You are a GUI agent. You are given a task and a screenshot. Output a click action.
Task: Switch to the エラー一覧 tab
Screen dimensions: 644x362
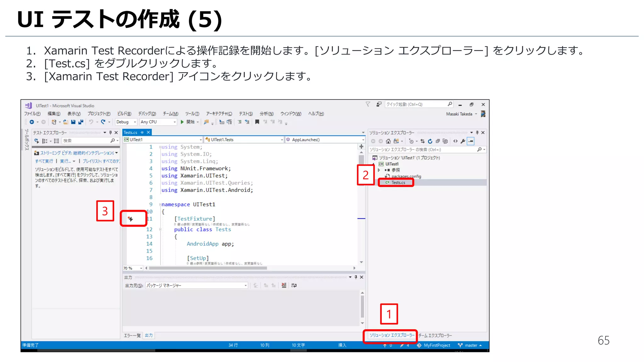tap(132, 336)
